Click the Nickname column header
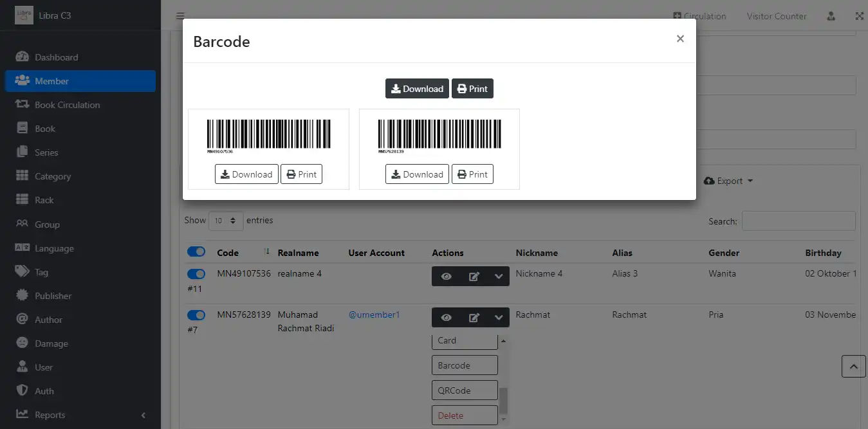 click(537, 253)
